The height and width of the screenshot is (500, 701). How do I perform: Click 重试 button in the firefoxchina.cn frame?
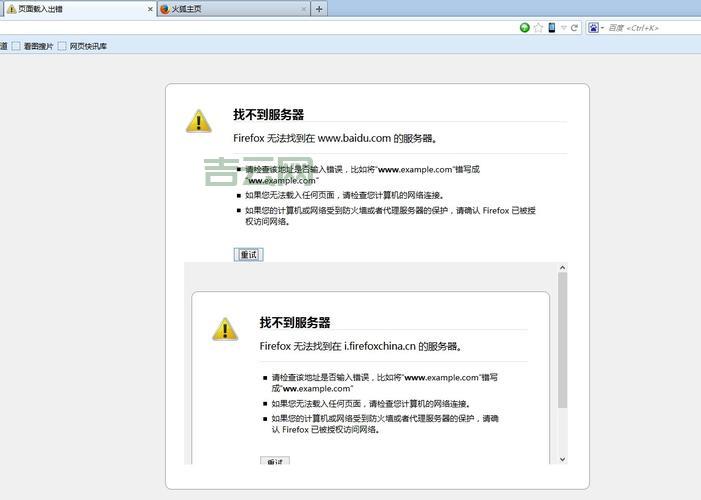pos(275,461)
